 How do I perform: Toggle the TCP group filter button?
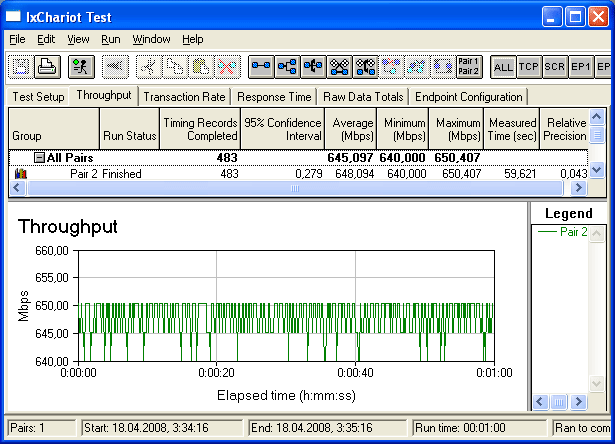click(529, 67)
